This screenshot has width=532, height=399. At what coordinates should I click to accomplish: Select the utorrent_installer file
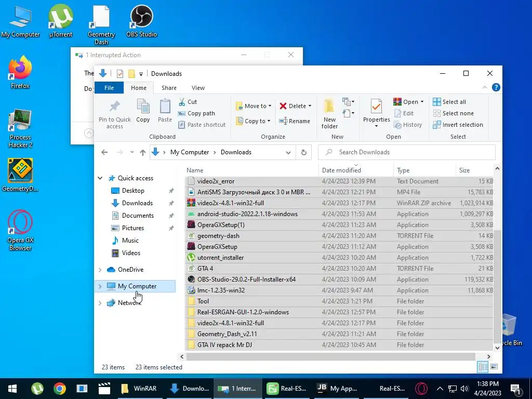340,258
